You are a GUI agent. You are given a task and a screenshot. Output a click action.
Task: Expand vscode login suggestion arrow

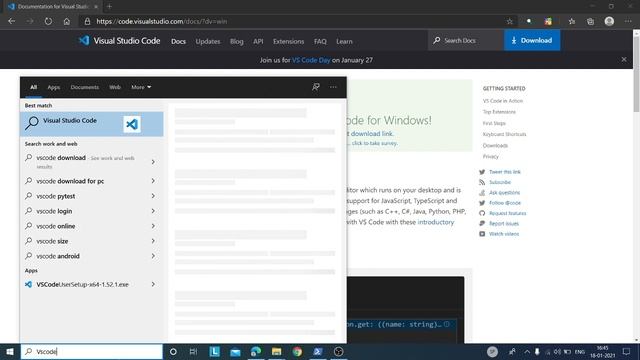pos(153,211)
